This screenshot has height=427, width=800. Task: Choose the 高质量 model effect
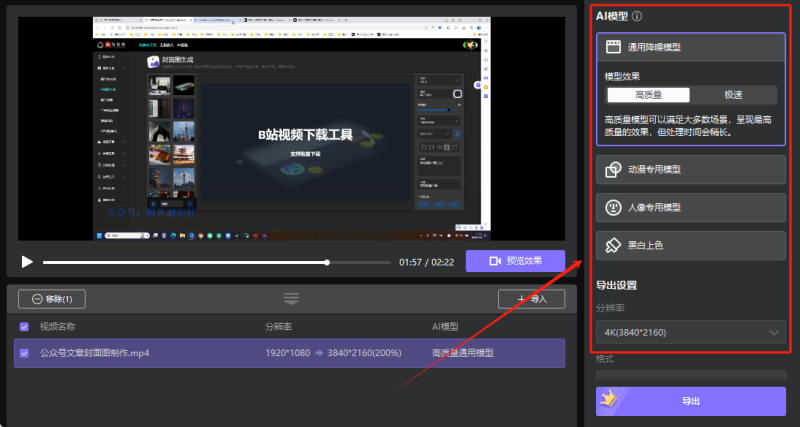[x=648, y=95]
